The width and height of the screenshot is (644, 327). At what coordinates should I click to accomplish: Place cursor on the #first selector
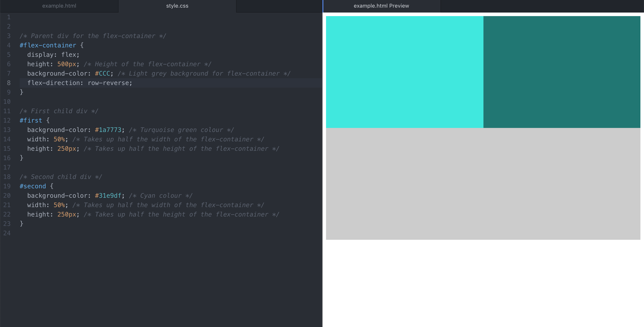point(31,121)
